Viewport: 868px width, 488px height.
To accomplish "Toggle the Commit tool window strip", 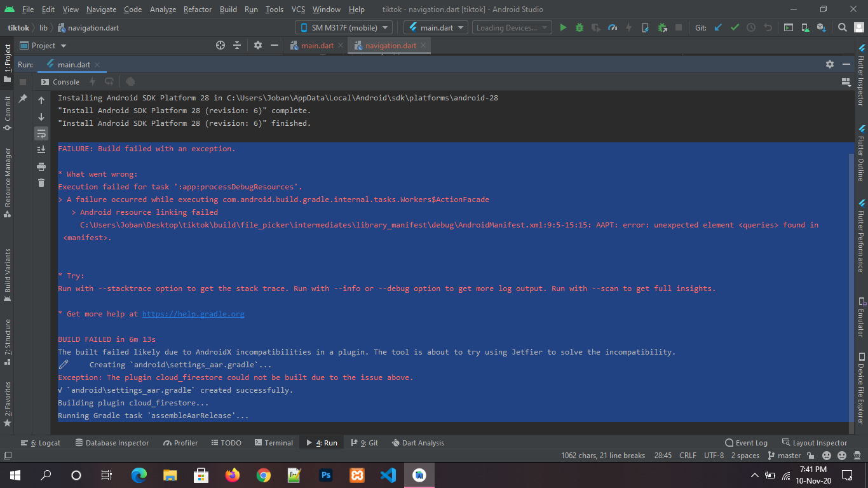I will click(x=7, y=113).
